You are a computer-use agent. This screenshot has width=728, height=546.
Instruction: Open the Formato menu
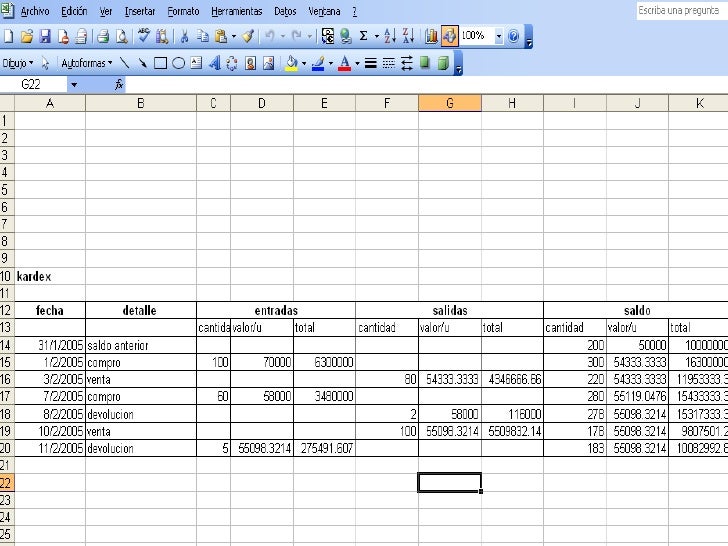click(183, 11)
